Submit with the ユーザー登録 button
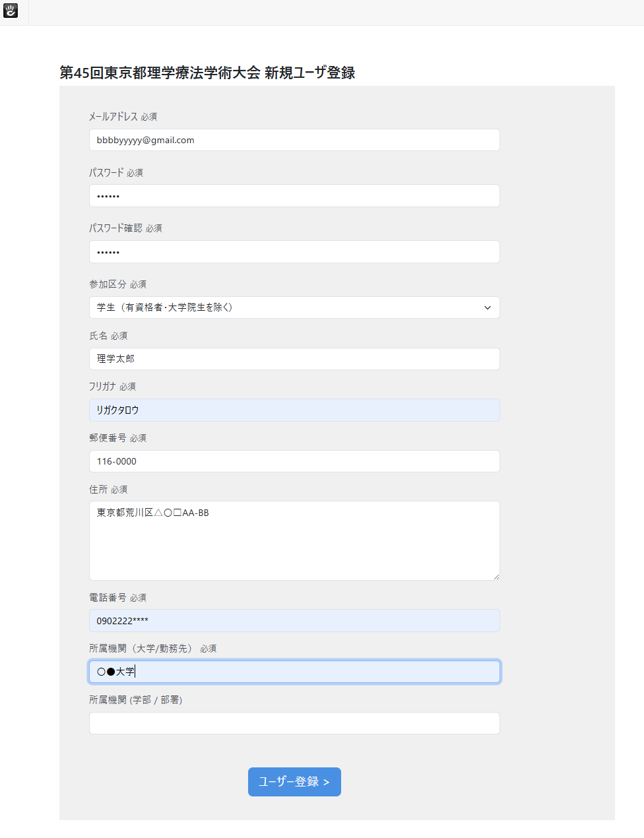 tap(294, 782)
